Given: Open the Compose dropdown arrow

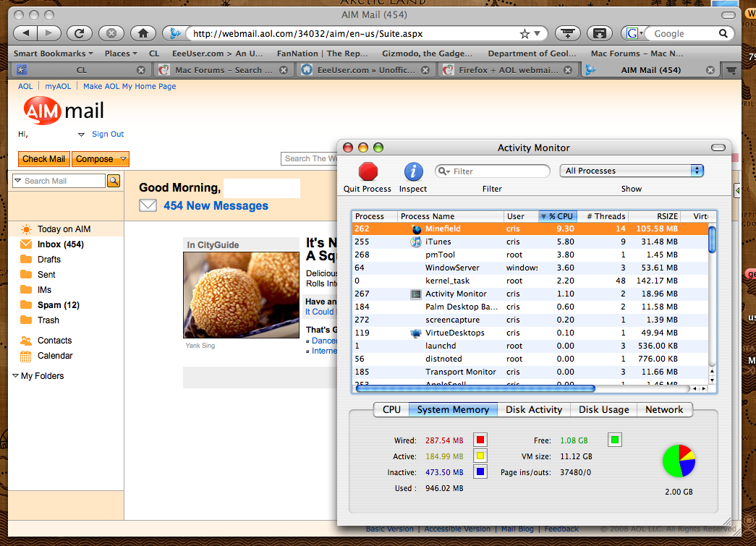Looking at the screenshot, I should 124,159.
